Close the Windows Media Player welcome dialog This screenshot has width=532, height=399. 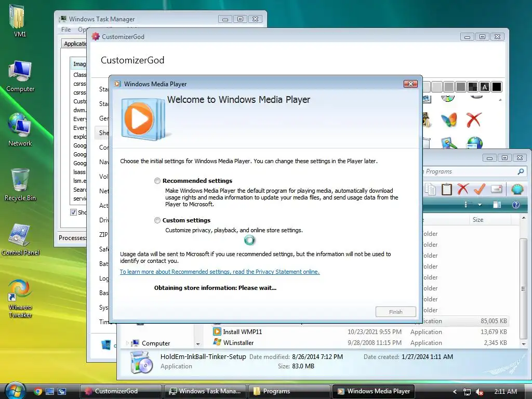410,84
